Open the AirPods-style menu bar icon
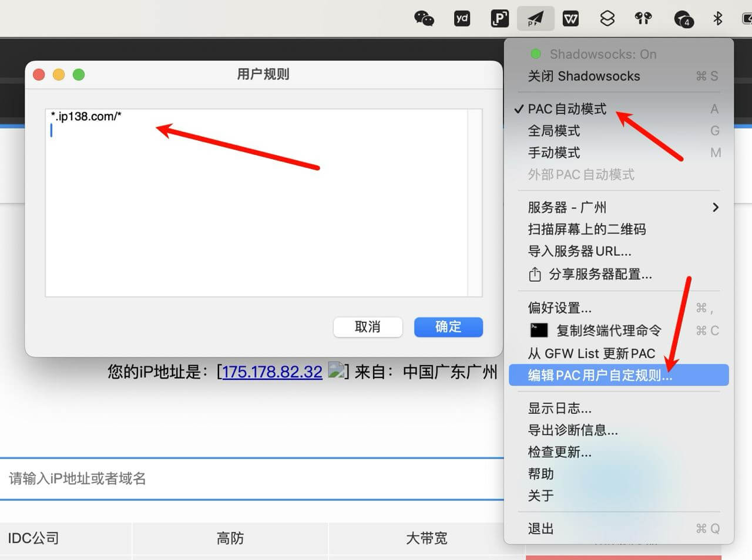 643,19
